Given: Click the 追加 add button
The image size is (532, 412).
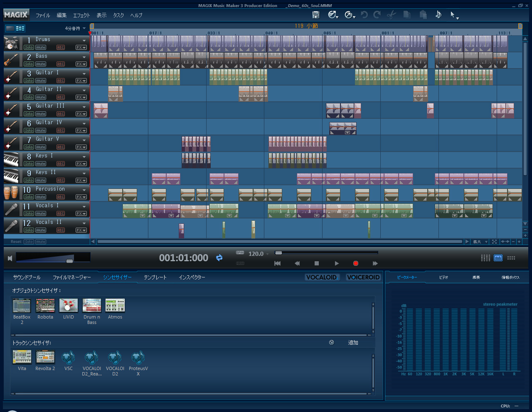Looking at the screenshot, I should click(x=353, y=343).
